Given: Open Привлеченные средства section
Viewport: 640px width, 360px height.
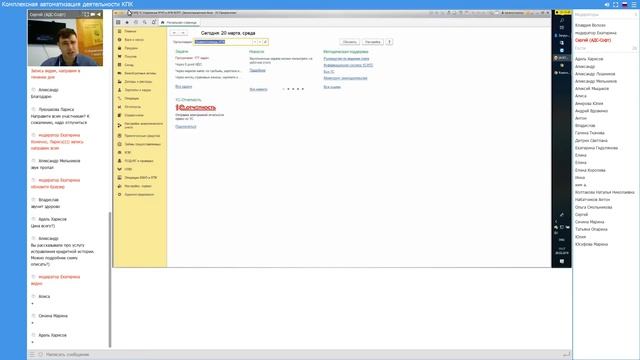Looking at the screenshot, I should 142,136.
